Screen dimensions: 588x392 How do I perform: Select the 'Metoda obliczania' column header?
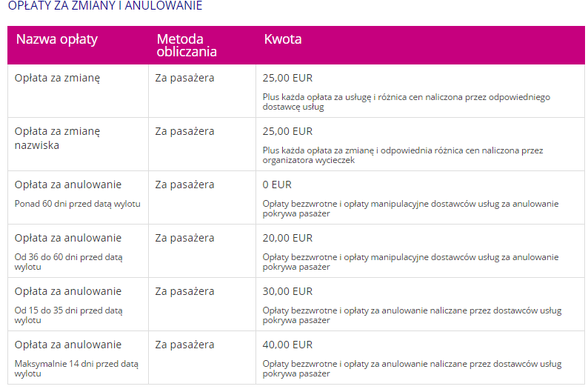(x=187, y=45)
